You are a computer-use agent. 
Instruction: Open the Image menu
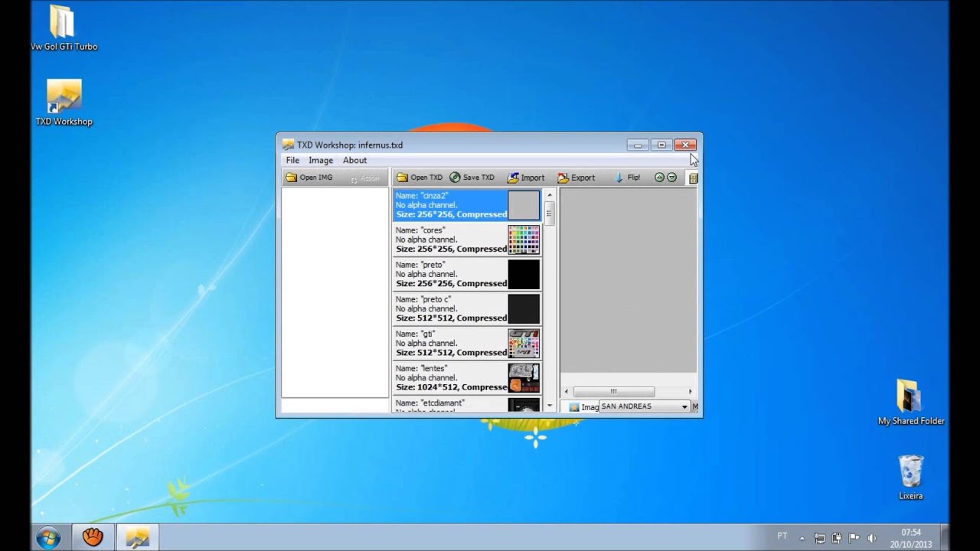pos(321,161)
